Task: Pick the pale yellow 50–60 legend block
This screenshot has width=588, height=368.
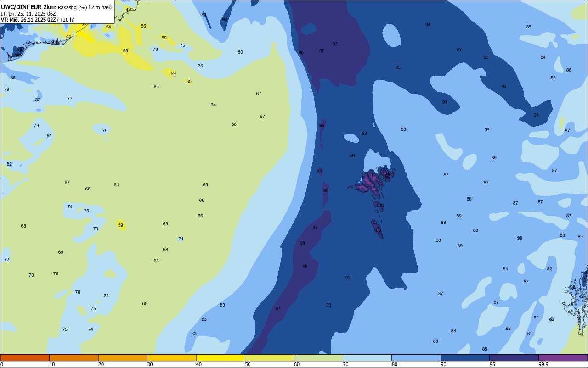Action: pos(269,357)
